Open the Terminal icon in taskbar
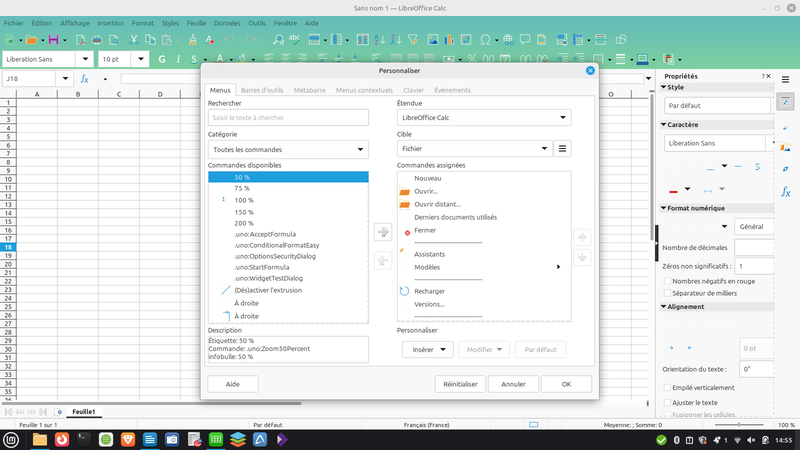This screenshot has width=800, height=450. pos(84,439)
